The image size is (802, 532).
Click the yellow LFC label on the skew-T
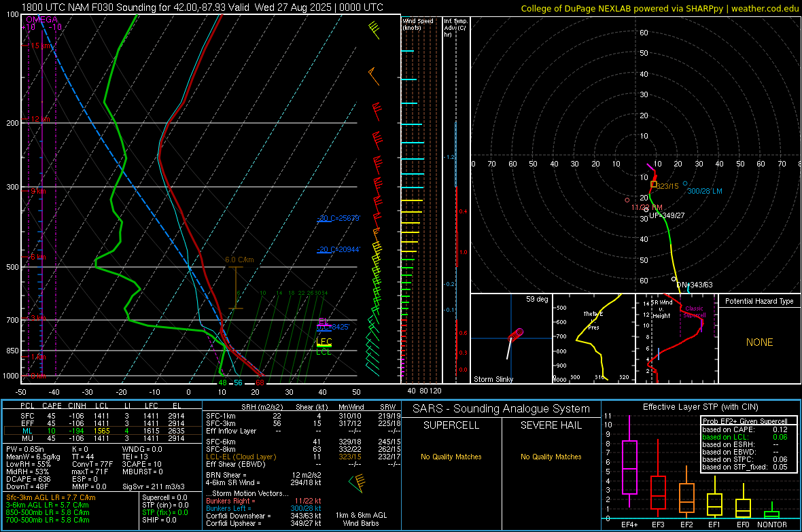[x=324, y=341]
